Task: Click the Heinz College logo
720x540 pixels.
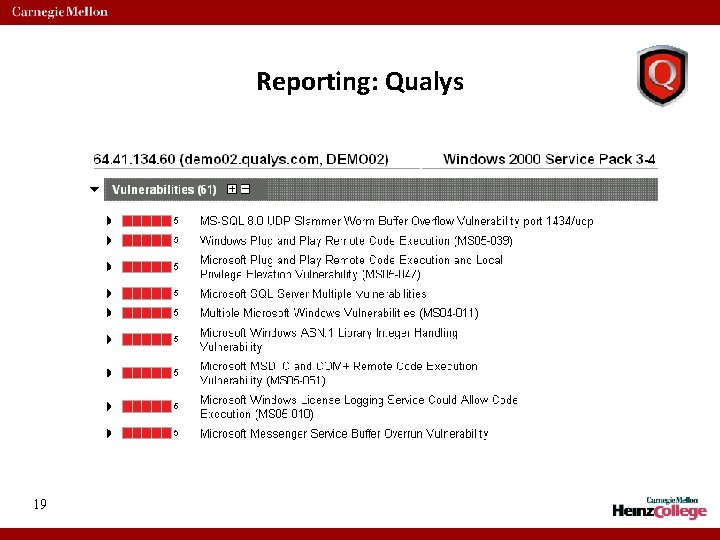Action: coord(659,508)
